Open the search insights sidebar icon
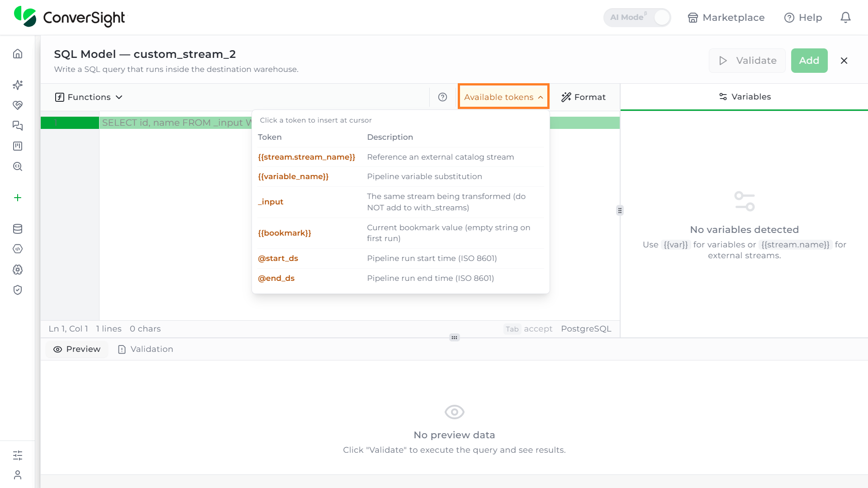Image resolution: width=868 pixels, height=488 pixels. [18, 166]
